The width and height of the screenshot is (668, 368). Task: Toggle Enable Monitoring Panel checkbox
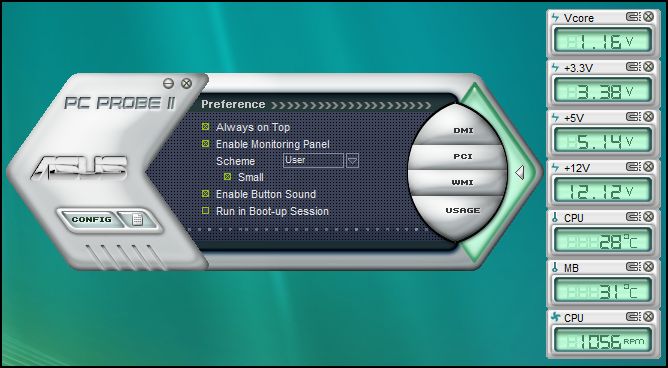click(206, 144)
